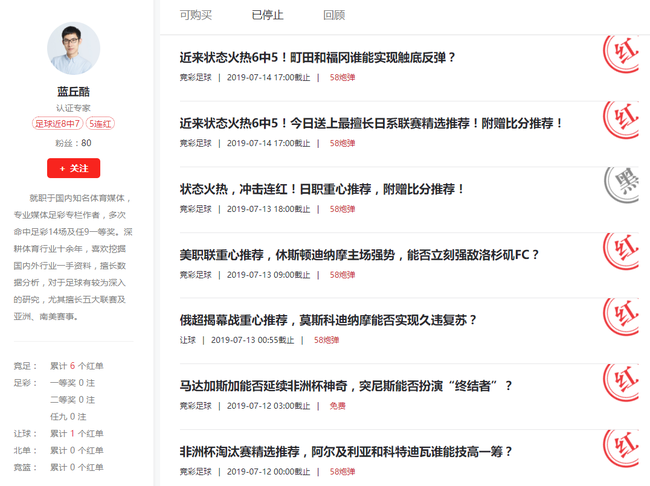This screenshot has width=650, height=486.
Task: Open article 非洲杯淘汰赛精选推荐
Action: click(x=346, y=452)
